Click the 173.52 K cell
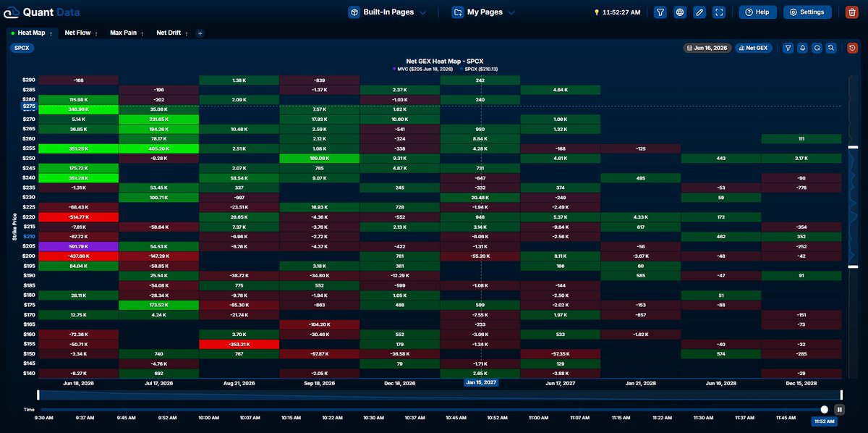This screenshot has height=433, width=868. point(158,305)
